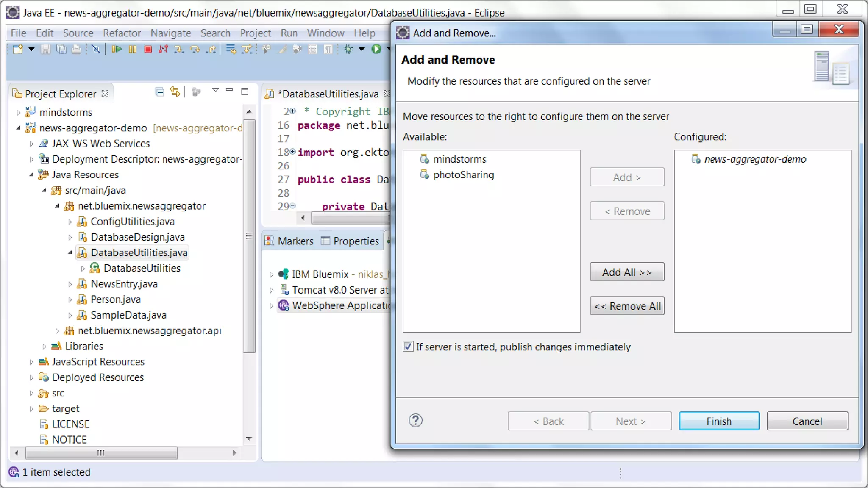Click the red Terminate toolbar icon
The width and height of the screenshot is (868, 488).
(148, 49)
